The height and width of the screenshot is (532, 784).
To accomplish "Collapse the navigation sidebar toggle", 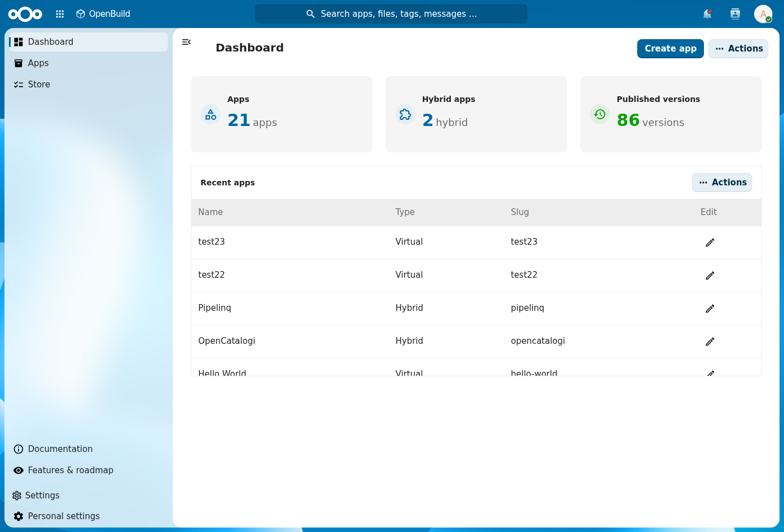I will coord(186,42).
